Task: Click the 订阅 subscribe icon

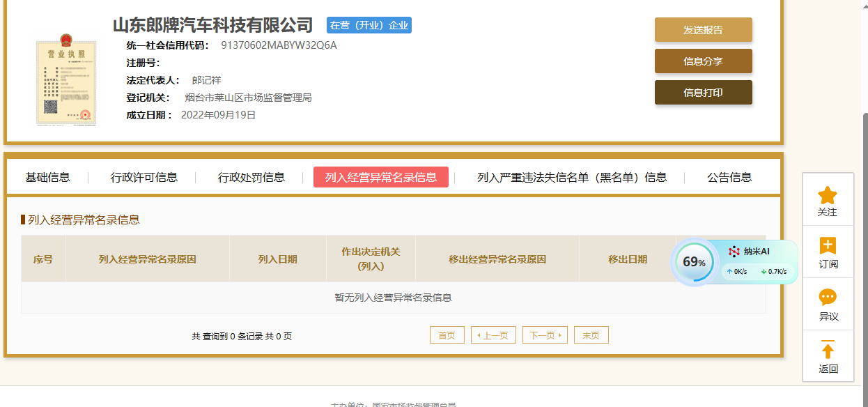Action: 828,246
